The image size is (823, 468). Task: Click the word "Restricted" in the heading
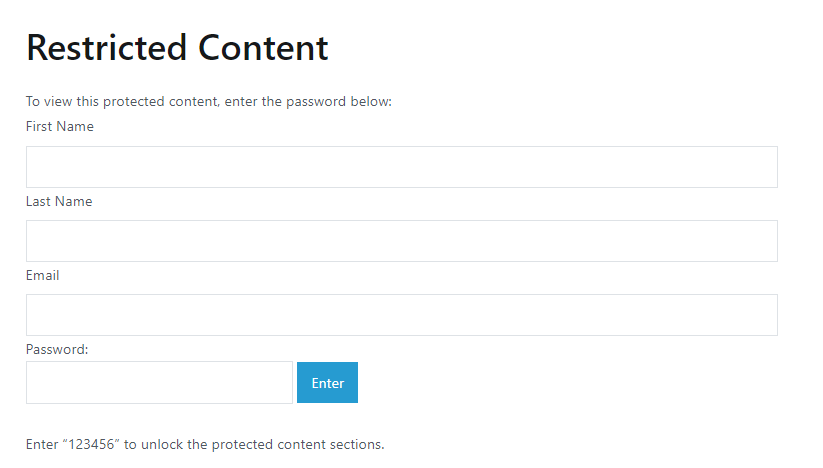[x=107, y=48]
